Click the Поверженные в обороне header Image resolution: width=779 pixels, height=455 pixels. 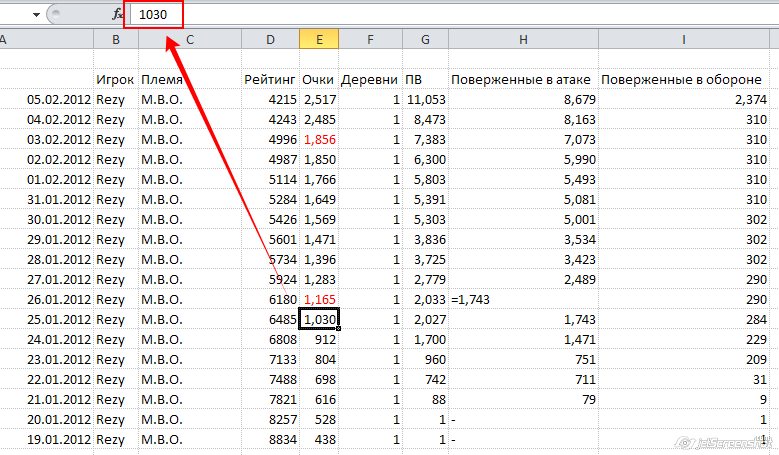coord(684,79)
